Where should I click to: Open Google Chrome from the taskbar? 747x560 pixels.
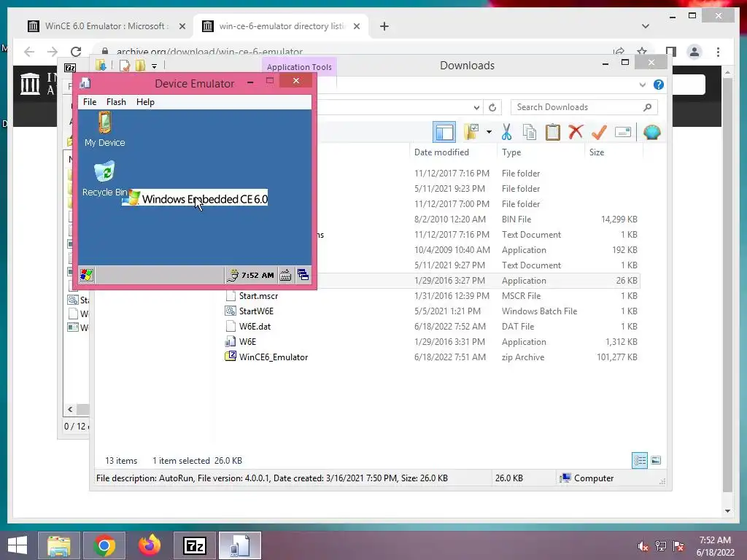[104, 545]
